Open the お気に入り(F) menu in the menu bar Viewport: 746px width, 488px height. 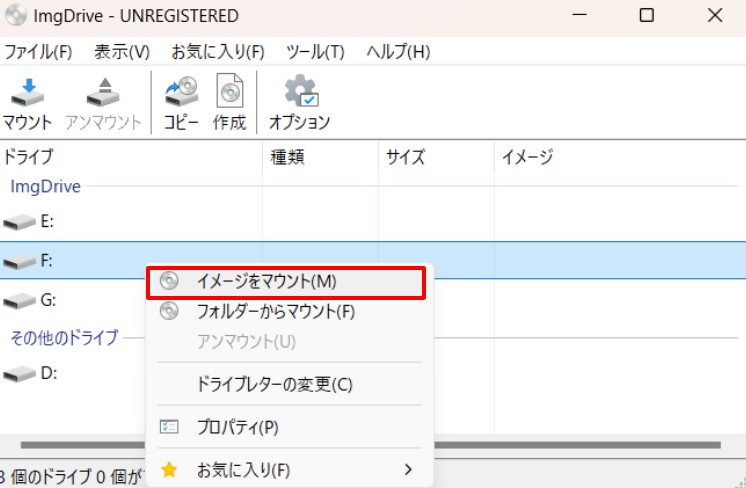click(218, 51)
